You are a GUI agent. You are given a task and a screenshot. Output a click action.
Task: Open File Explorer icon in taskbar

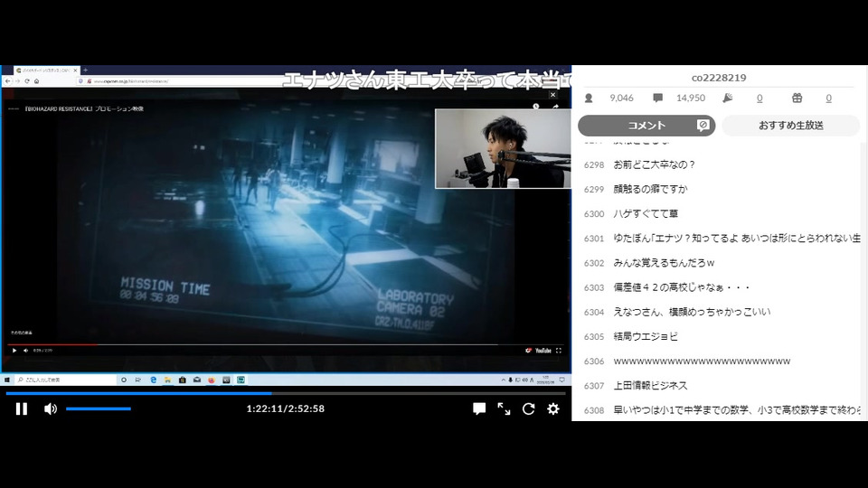(x=168, y=380)
